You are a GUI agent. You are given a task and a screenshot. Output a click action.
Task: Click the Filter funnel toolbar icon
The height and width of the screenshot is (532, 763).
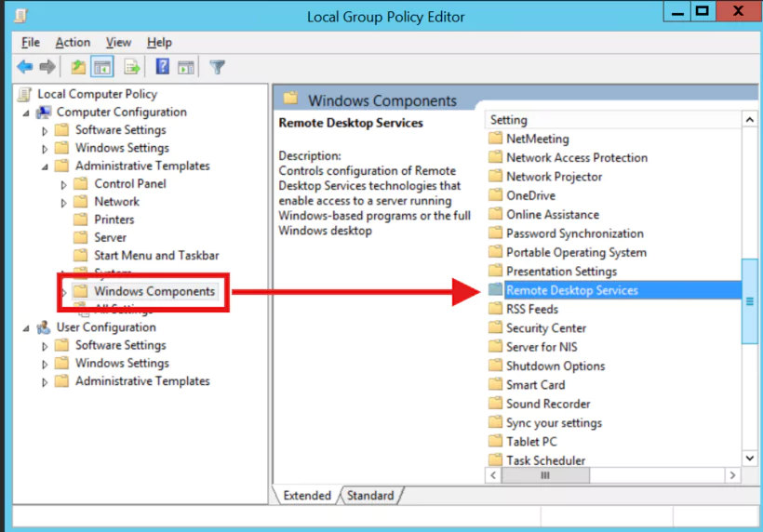tap(217, 67)
